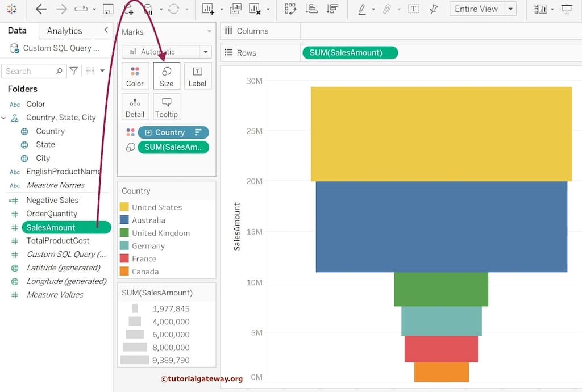Open the Tooltip marks card

pos(167,107)
